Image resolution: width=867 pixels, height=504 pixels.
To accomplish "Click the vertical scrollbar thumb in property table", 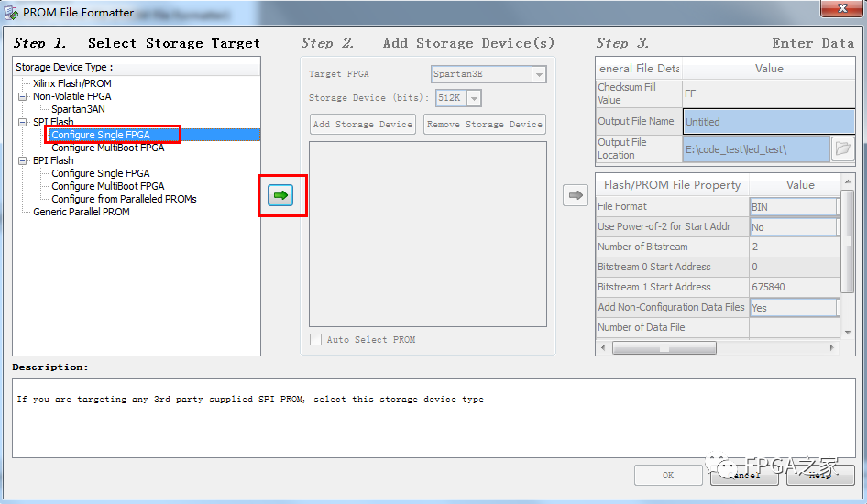I will point(847,241).
